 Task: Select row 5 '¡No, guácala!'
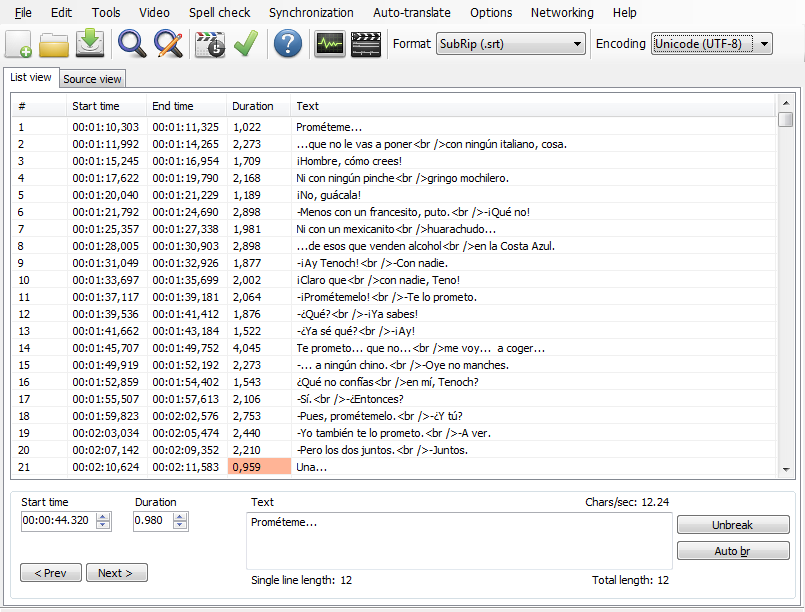click(328, 195)
